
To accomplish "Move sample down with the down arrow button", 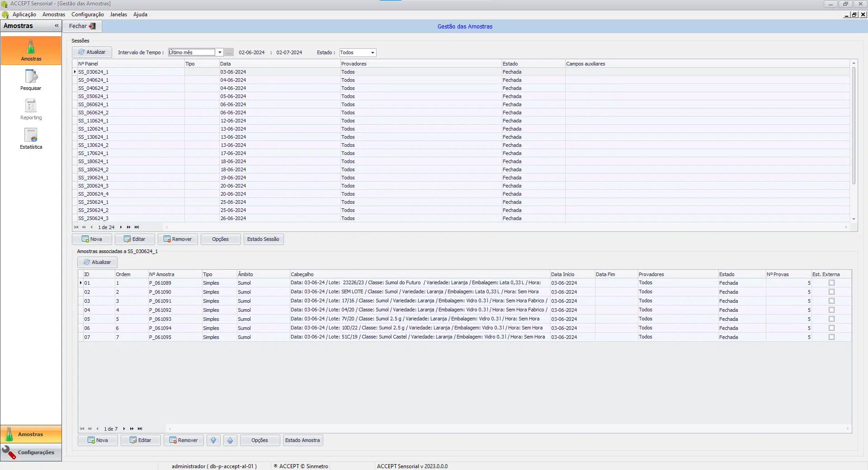I will tap(213, 440).
